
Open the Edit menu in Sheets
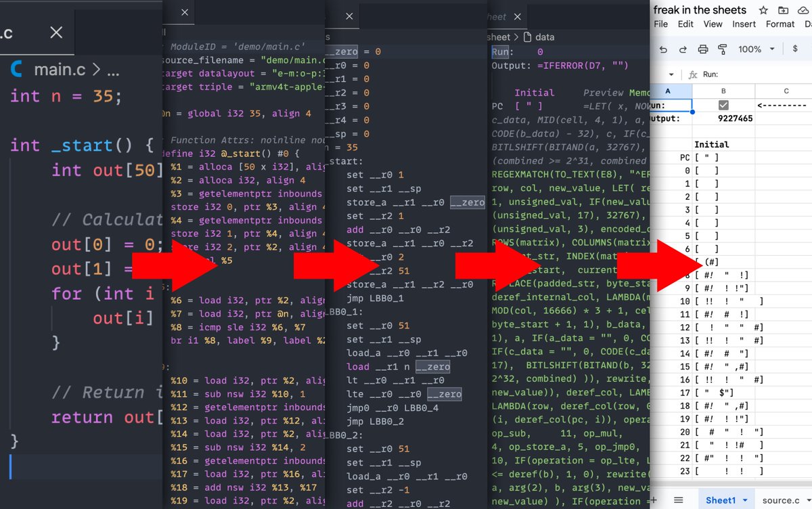tap(685, 24)
